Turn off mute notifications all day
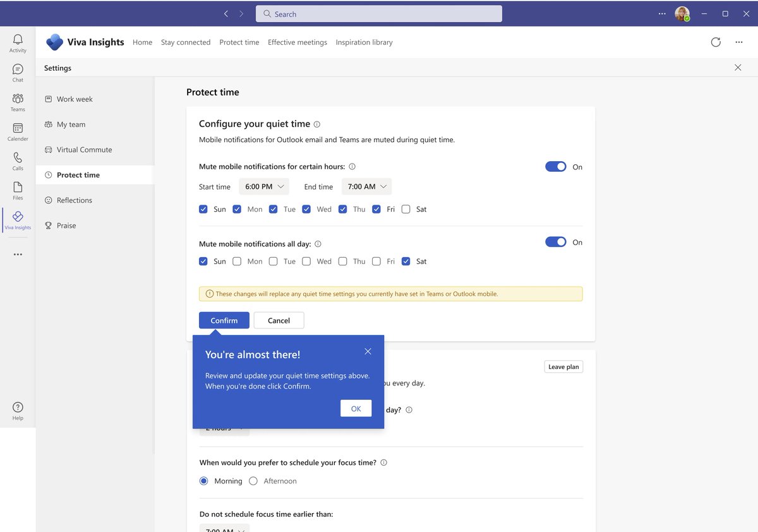This screenshot has height=532, width=758. click(556, 242)
